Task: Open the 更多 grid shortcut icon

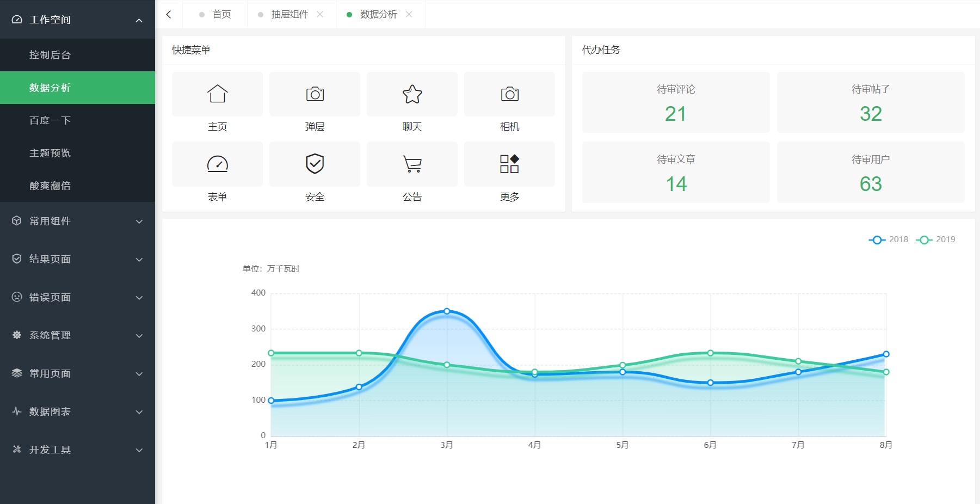Action: [509, 164]
